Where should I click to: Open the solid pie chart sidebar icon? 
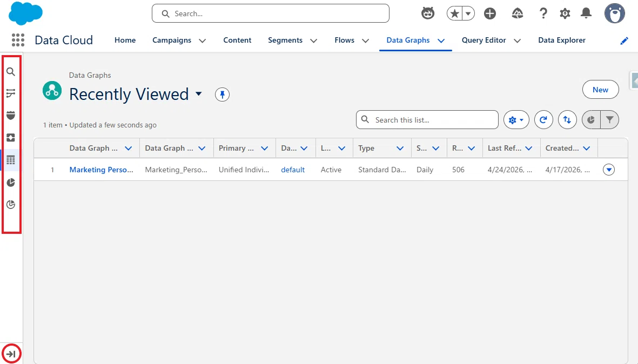coord(11,183)
